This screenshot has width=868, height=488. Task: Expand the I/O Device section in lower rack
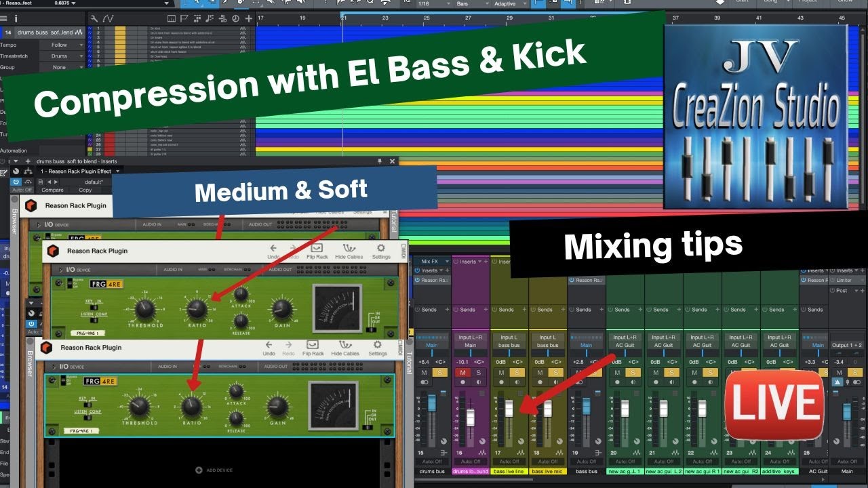coord(53,366)
